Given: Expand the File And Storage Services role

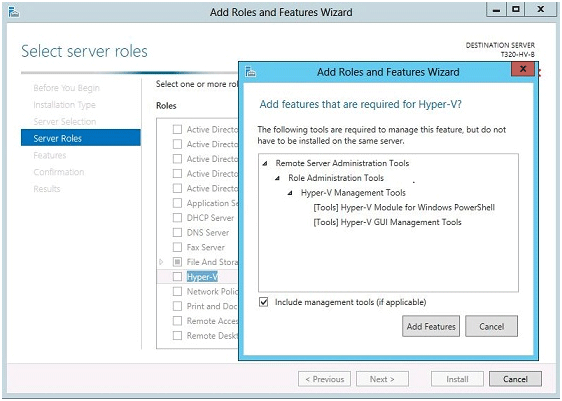Looking at the screenshot, I should tap(161, 262).
